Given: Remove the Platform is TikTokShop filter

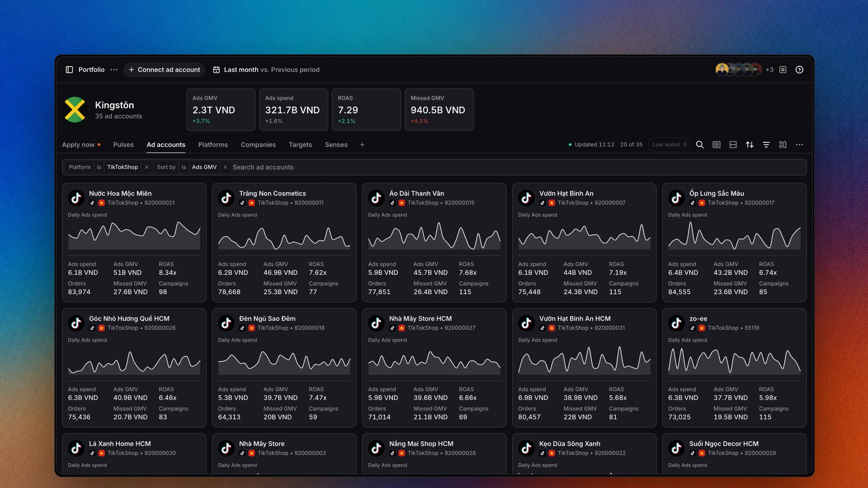Looking at the screenshot, I should point(146,167).
